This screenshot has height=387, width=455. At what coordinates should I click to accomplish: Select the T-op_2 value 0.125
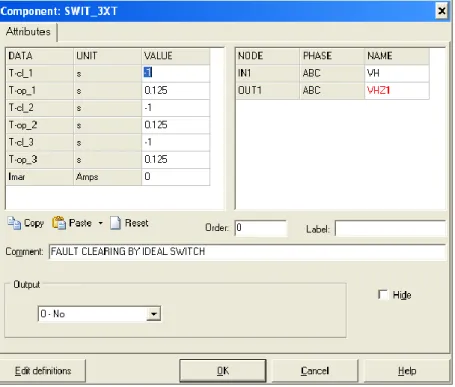176,125
